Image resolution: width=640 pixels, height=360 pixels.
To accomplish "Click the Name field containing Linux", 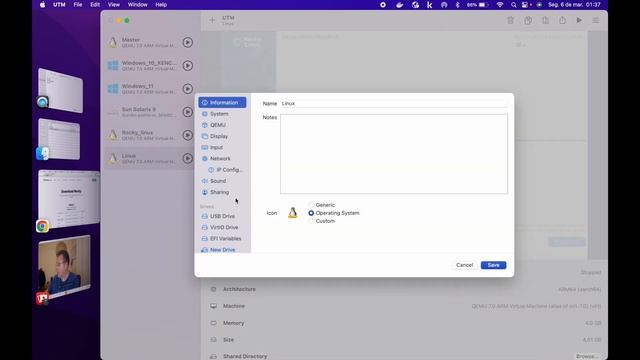I will 394,104.
